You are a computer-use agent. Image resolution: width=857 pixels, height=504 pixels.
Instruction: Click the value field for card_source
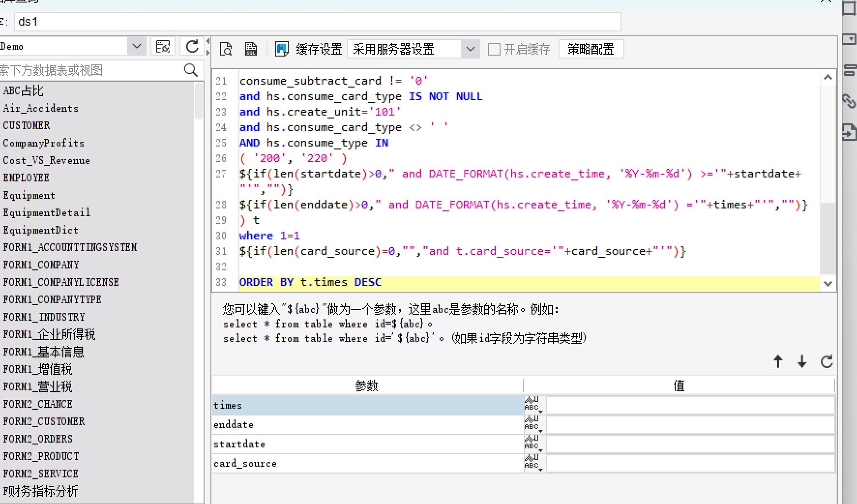(x=690, y=463)
